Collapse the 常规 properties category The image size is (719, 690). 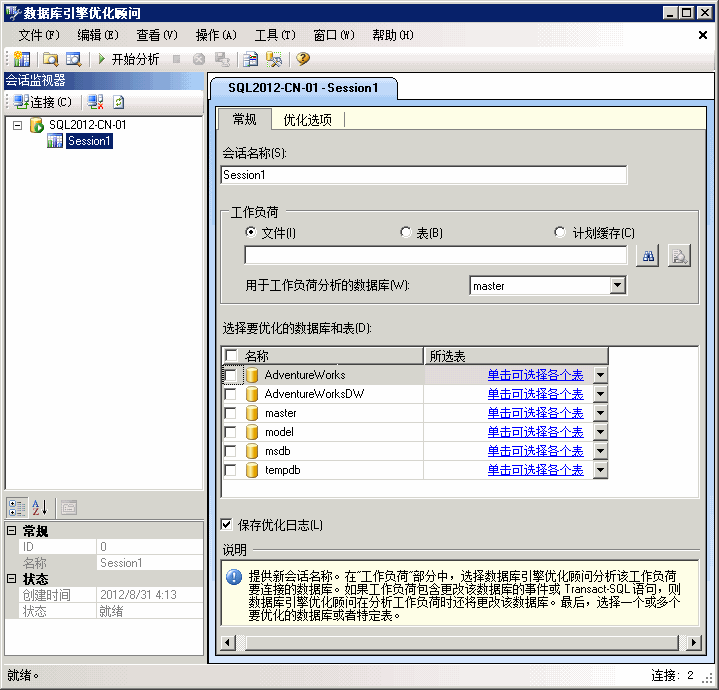pos(12,530)
